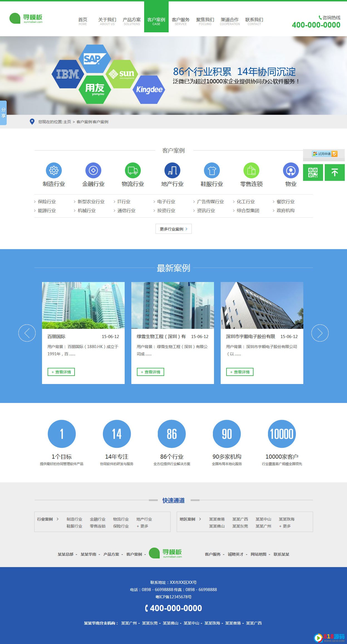Open 联系我们 CONTACT menu item

pyautogui.click(x=254, y=21)
